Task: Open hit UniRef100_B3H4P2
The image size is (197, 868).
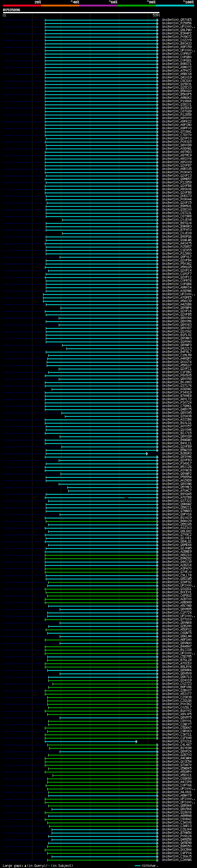Action: pos(177,34)
